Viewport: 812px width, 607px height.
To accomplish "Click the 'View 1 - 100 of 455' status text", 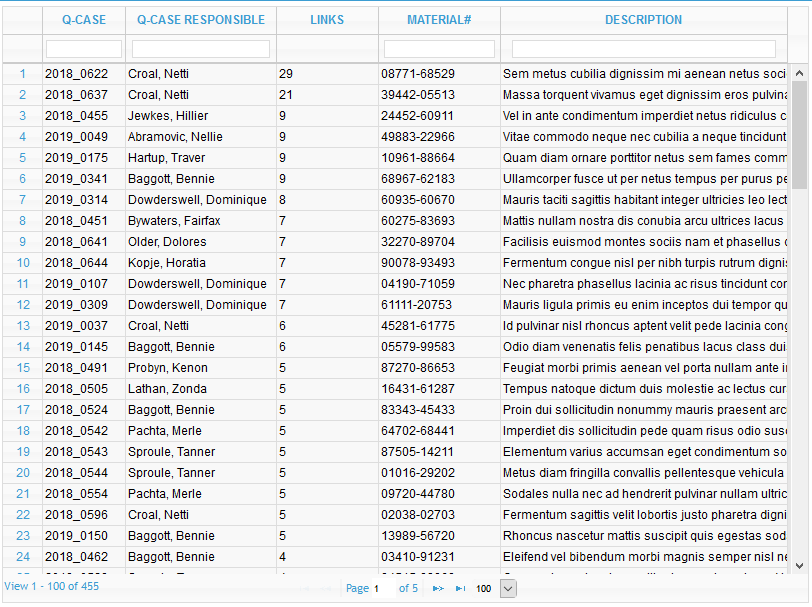I will 51,586.
